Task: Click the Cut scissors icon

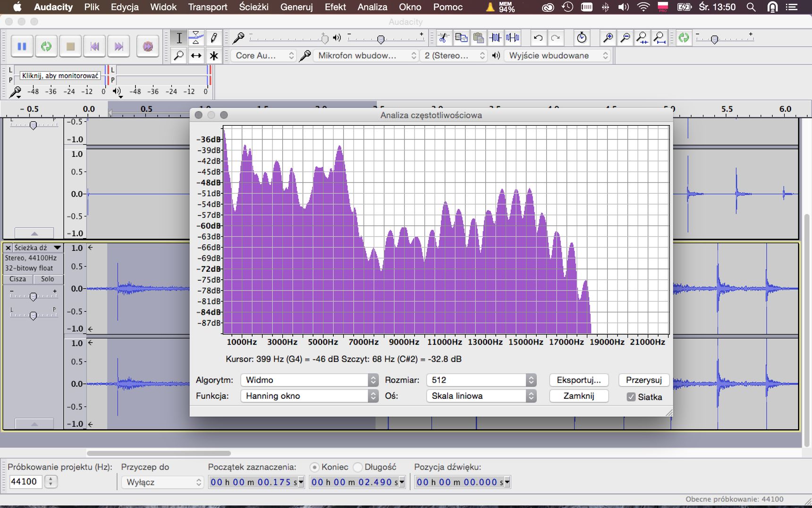Action: [x=443, y=38]
